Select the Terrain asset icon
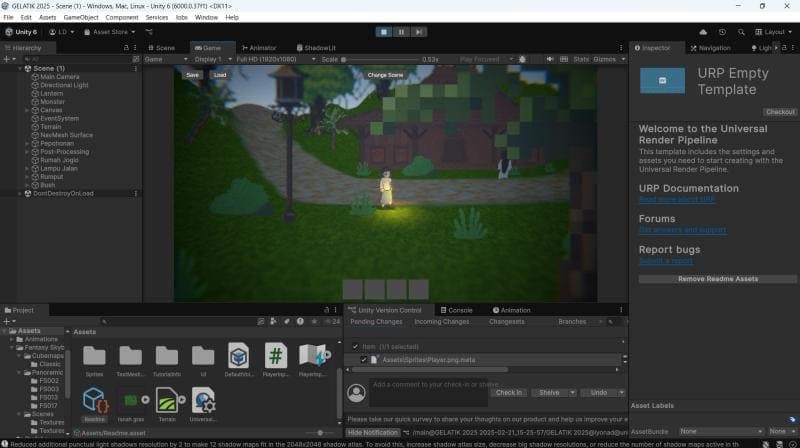 pos(167,400)
